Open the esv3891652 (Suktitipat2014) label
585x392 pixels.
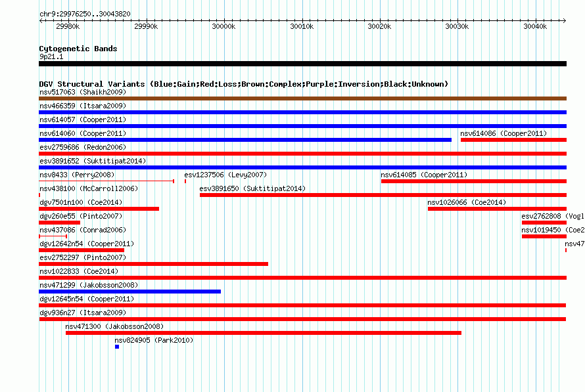click(93, 161)
